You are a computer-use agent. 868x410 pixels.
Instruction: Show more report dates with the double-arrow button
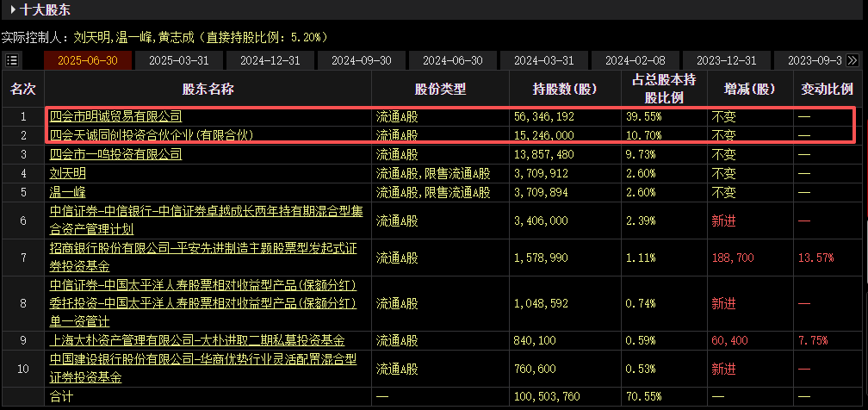[852, 59]
